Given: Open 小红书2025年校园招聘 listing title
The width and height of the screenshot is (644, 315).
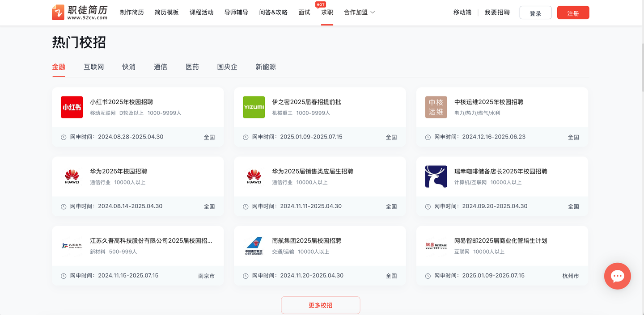Looking at the screenshot, I should click(122, 102).
